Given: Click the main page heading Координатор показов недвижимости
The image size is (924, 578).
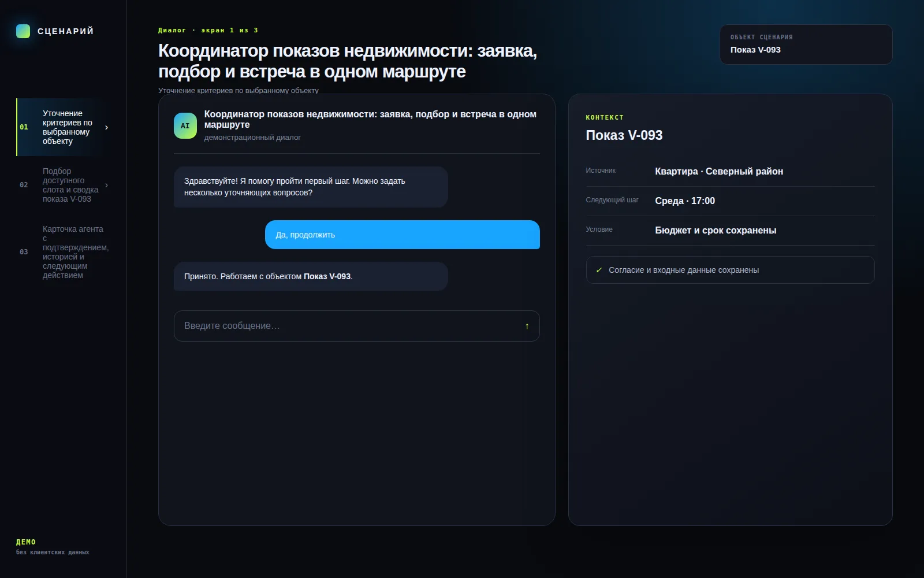Looking at the screenshot, I should click(x=348, y=61).
